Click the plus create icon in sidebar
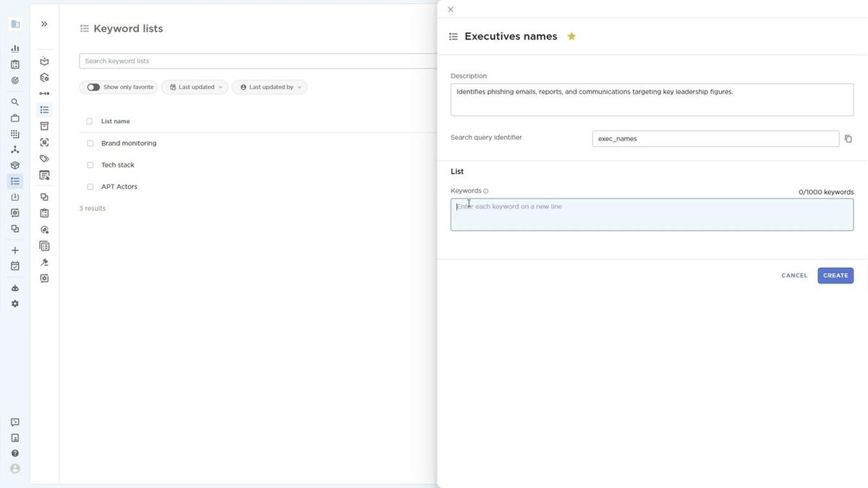 [x=15, y=251]
